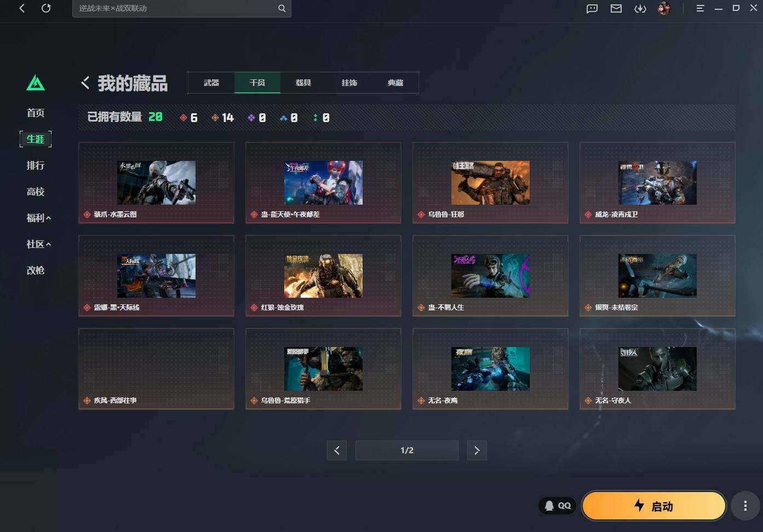Open the 典藏 tab
Screen dimensions: 763x532
point(395,83)
